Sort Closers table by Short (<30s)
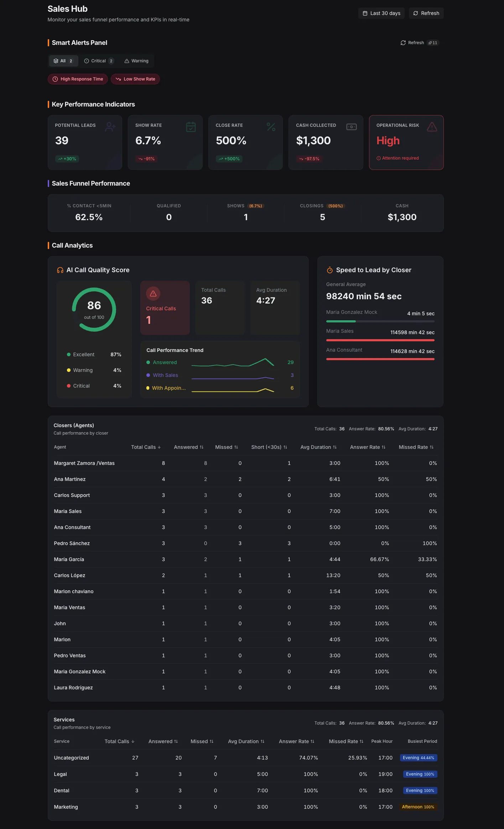504x829 pixels. pos(269,447)
